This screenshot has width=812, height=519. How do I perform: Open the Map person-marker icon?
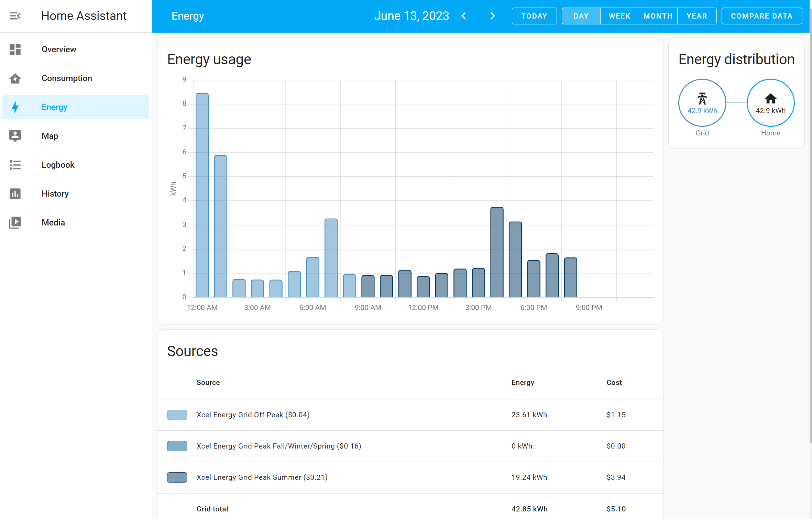[x=15, y=136]
